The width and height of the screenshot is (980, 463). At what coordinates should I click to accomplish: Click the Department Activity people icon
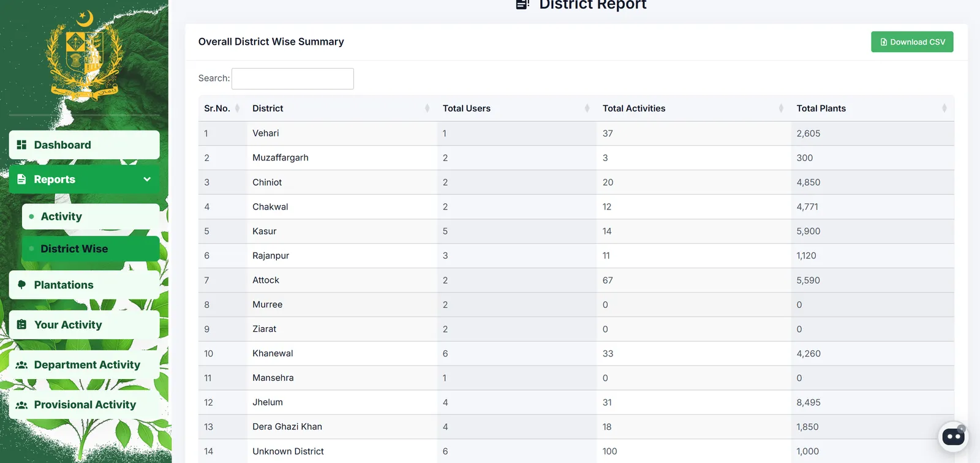pos(21,365)
